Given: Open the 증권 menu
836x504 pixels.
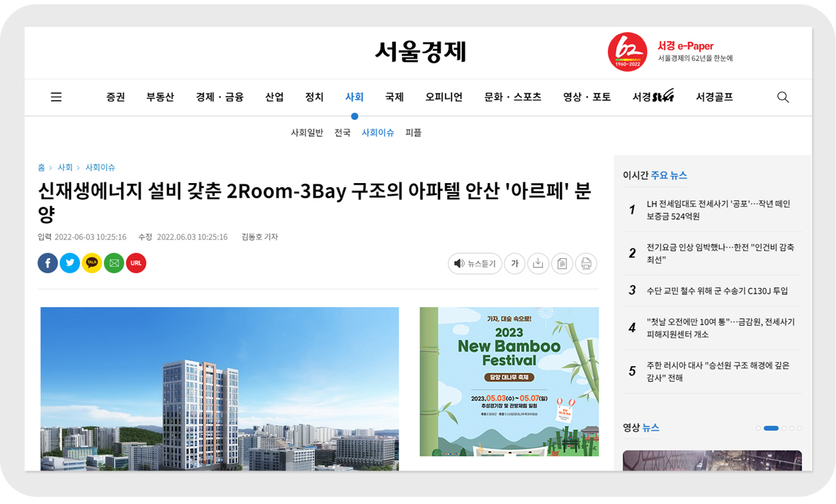Looking at the screenshot, I should [x=116, y=97].
